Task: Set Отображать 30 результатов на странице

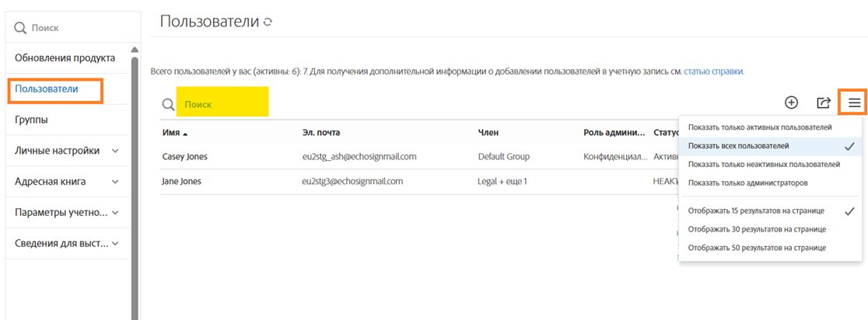Action: click(x=757, y=229)
